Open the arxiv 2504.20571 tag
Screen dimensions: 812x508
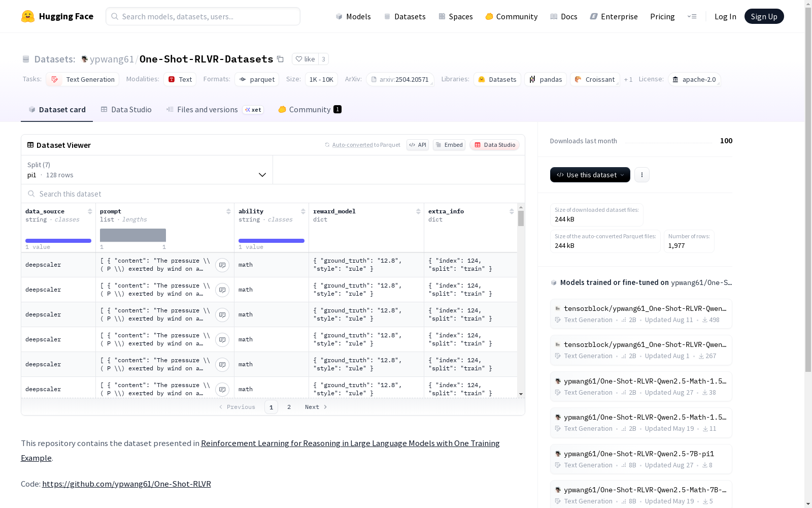tap(400, 79)
